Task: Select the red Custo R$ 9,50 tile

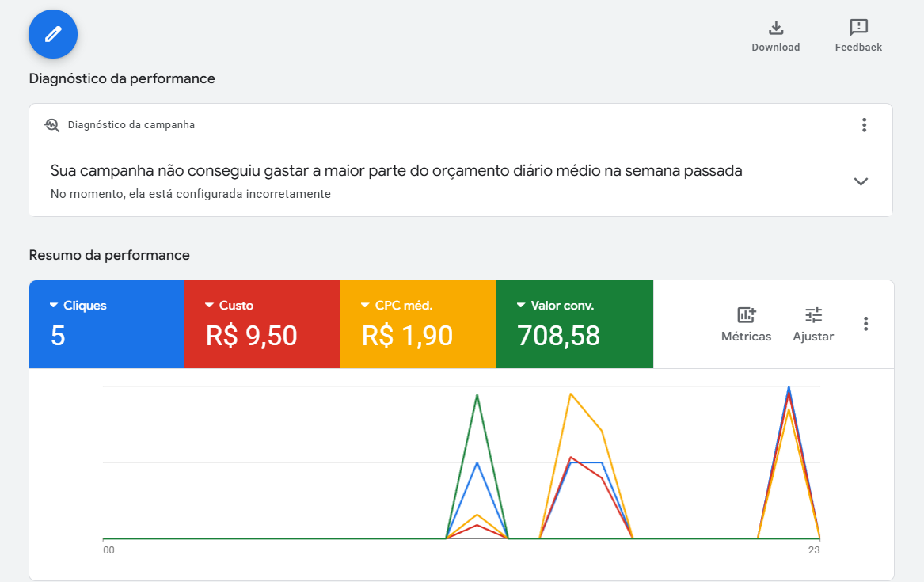Action: point(262,324)
